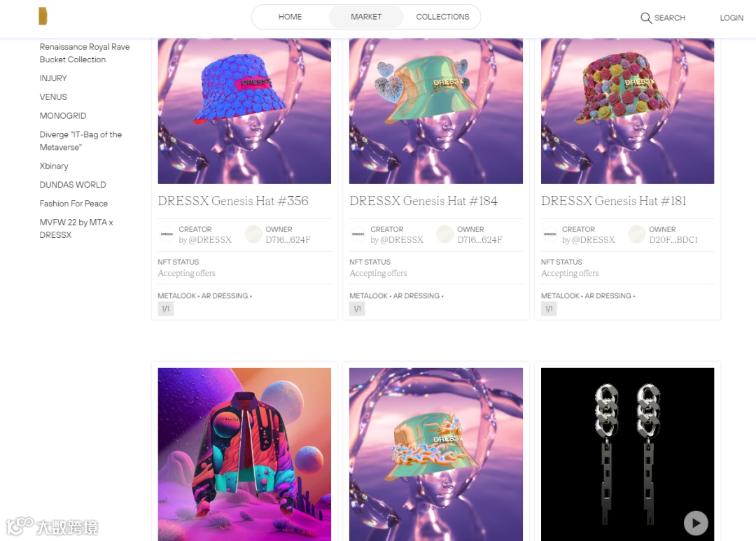Screen dimensions: 756x541
Task: Open the HOME tab
Action: pos(290,17)
